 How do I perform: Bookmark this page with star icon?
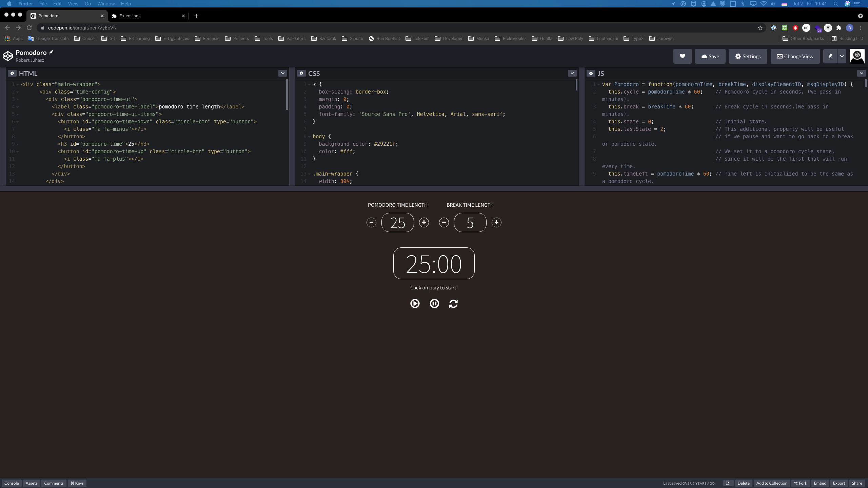pos(760,28)
